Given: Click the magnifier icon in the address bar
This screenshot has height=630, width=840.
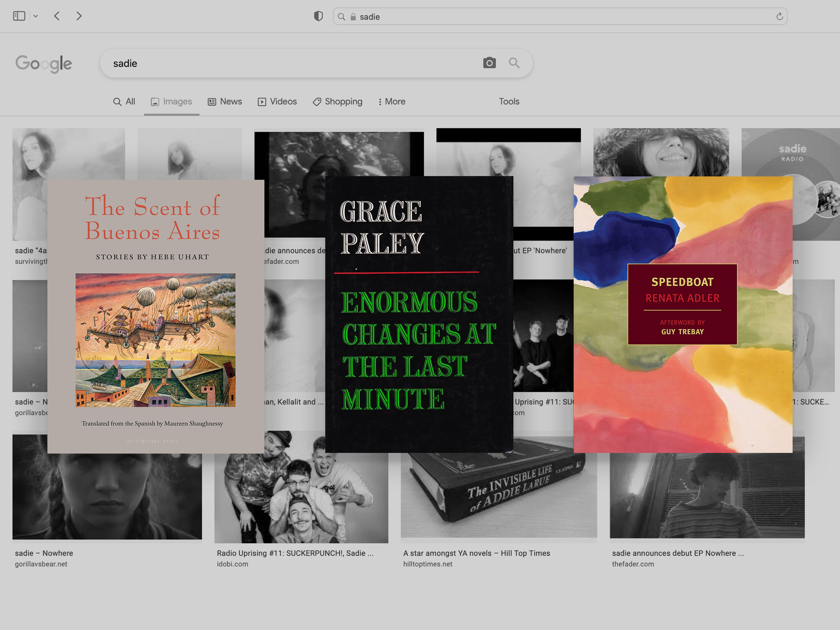Looking at the screenshot, I should coord(341,17).
